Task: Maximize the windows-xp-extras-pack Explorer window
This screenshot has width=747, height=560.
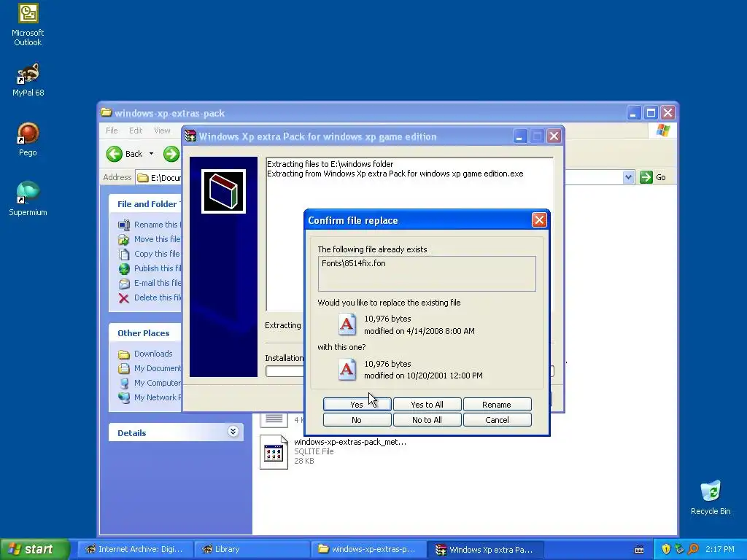Action: [651, 113]
